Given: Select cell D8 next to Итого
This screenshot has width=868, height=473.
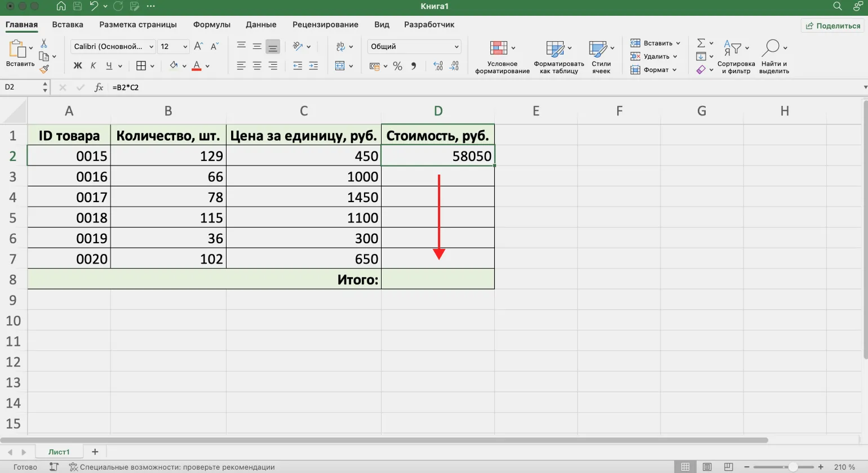Looking at the screenshot, I should pyautogui.click(x=438, y=279).
